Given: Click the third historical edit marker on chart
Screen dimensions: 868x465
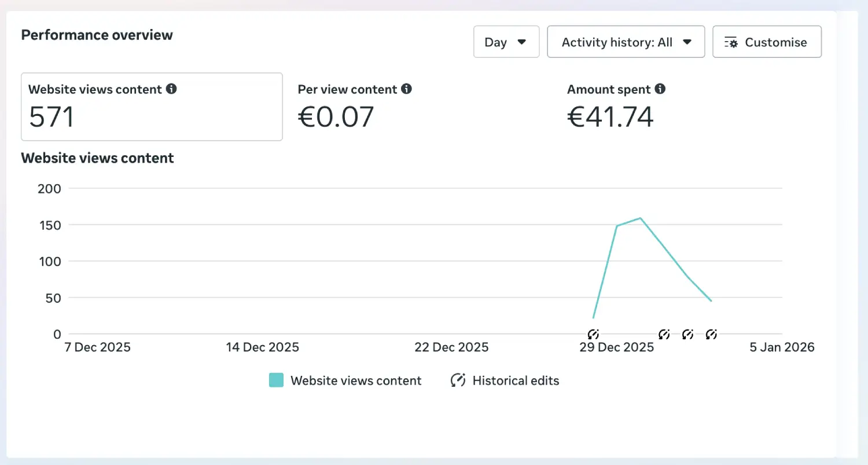Looking at the screenshot, I should coord(688,334).
